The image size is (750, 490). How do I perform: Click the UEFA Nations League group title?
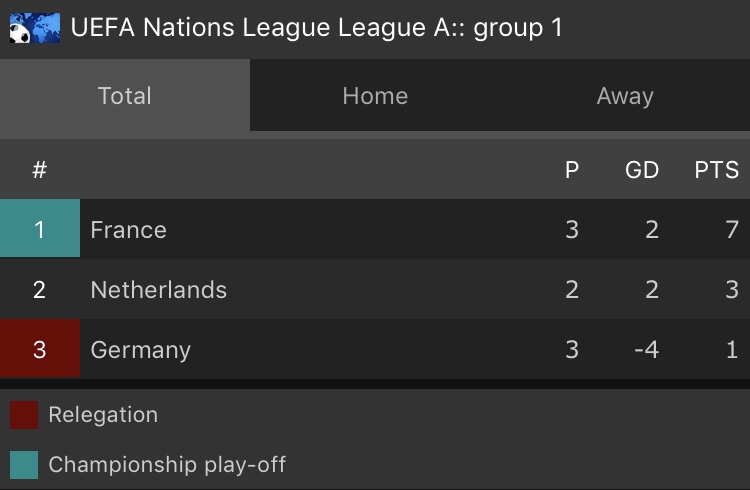[x=317, y=28]
